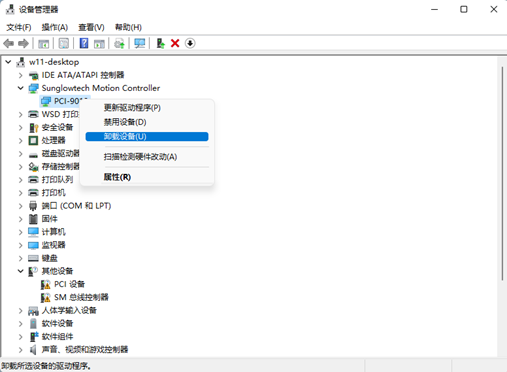Viewport: 507px width, 372px height.
Task: Expand the 软件设备 category
Action: coord(21,324)
